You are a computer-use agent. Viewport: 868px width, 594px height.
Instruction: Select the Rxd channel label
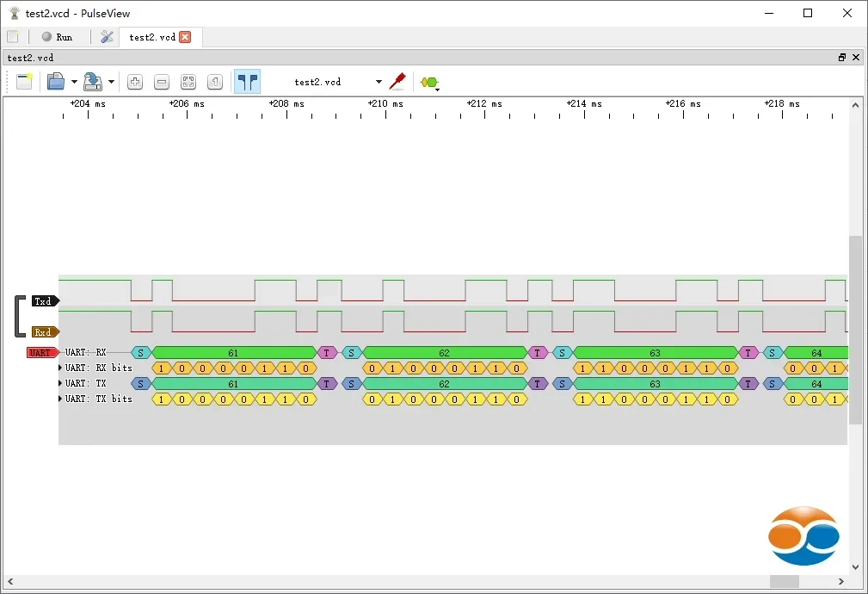click(x=46, y=332)
